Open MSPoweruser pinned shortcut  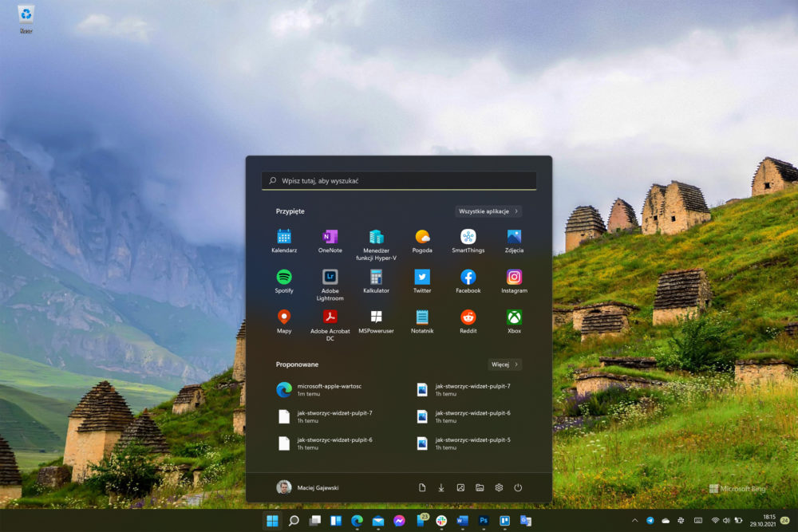[x=376, y=321]
